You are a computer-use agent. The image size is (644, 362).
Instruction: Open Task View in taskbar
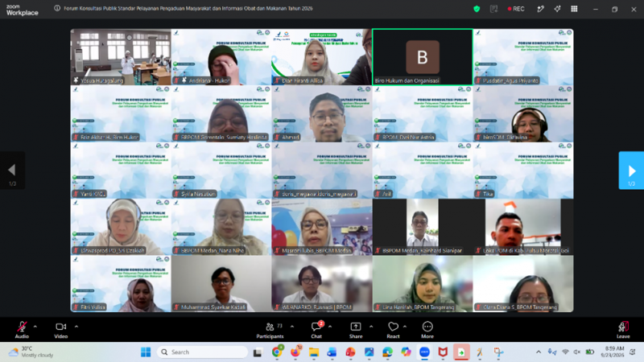pyautogui.click(x=258, y=352)
